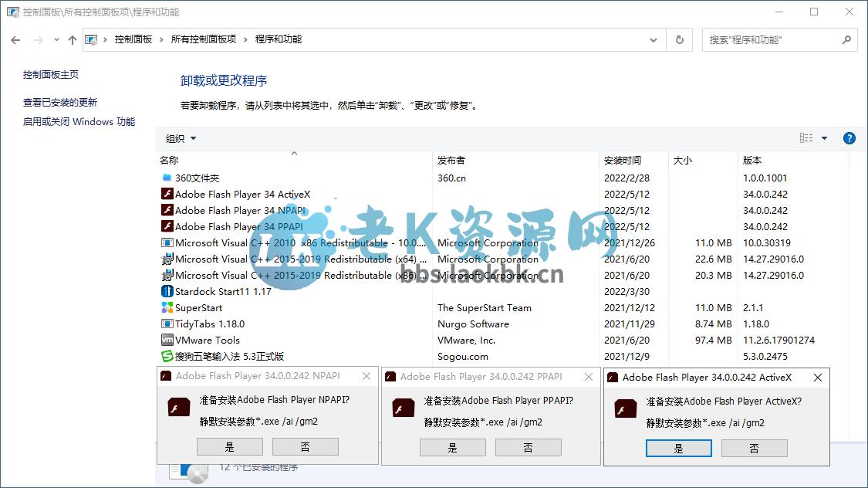This screenshot has width=868, height=488.
Task: Select the SuperStart program name
Action: [x=199, y=308]
